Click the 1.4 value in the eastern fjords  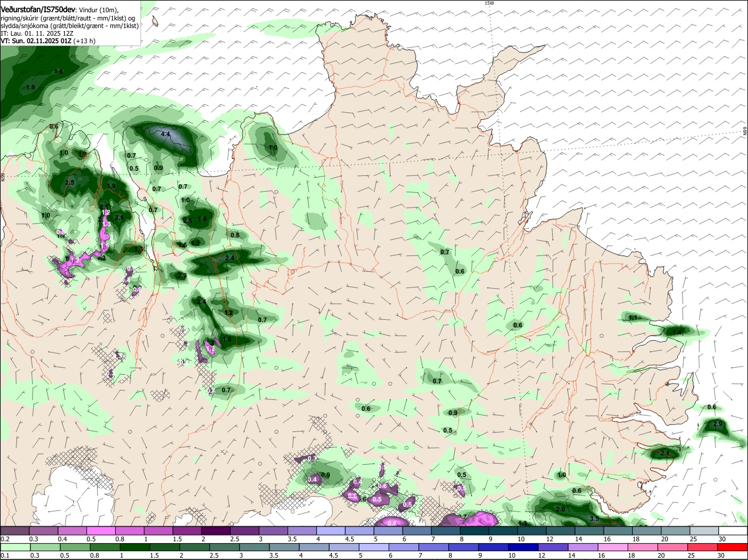[677, 332]
